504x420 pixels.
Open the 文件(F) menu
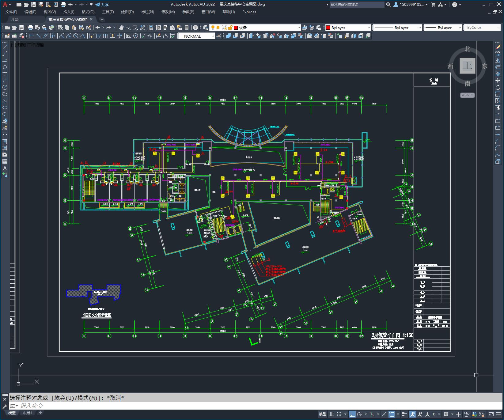(11, 12)
